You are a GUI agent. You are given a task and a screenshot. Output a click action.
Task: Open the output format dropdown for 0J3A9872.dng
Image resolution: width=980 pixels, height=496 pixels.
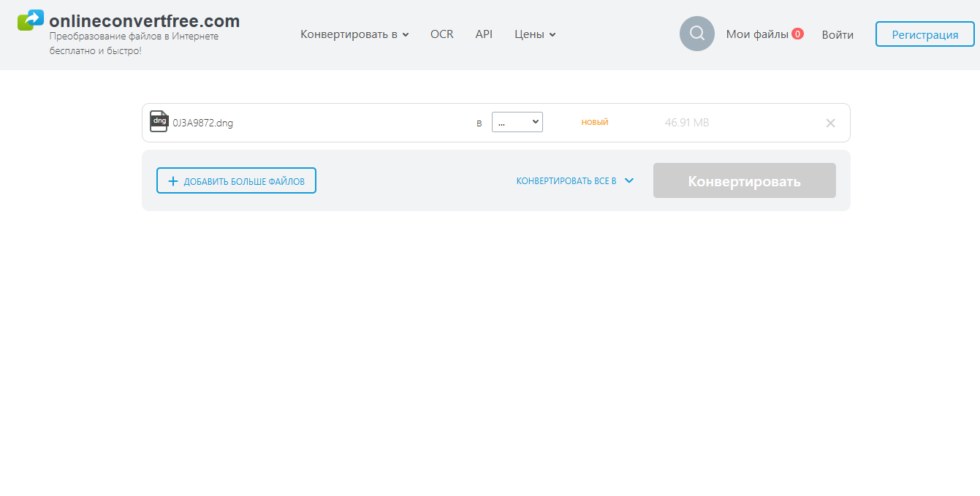(517, 122)
